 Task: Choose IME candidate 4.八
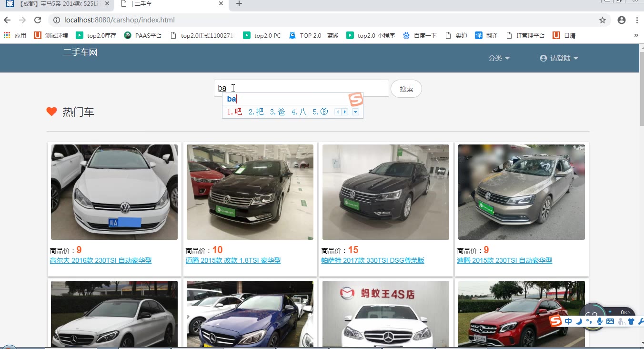click(x=299, y=112)
